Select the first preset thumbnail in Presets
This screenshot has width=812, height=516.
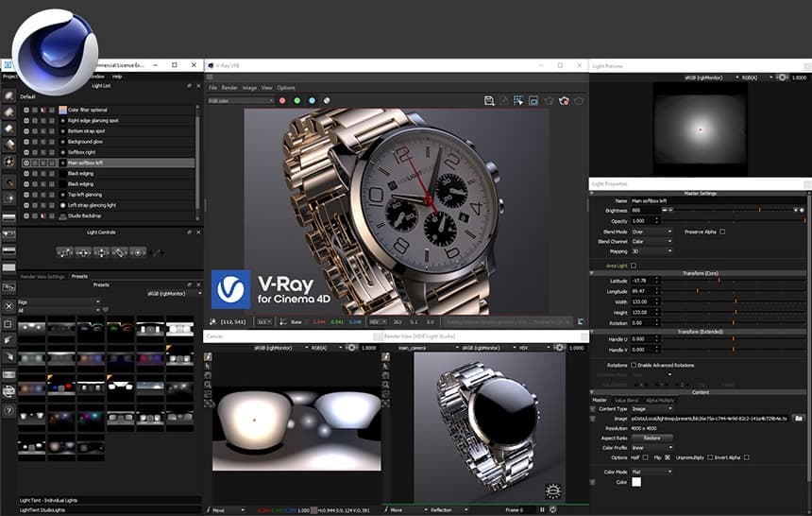click(x=31, y=328)
